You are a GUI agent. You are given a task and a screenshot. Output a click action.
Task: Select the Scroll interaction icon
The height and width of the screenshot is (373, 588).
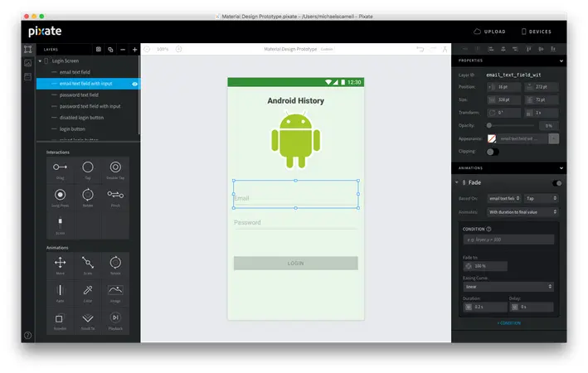[60, 222]
